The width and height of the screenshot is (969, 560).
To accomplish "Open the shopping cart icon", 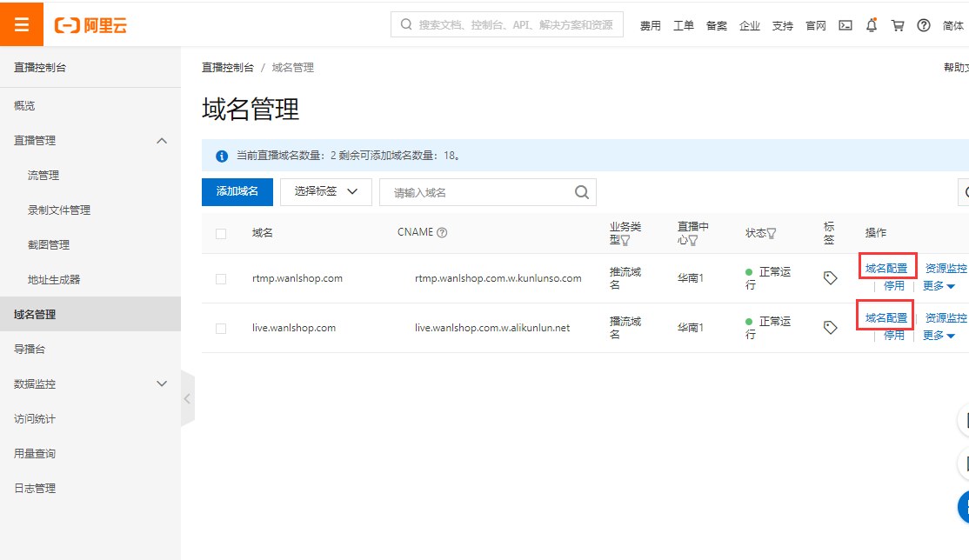I will [898, 25].
